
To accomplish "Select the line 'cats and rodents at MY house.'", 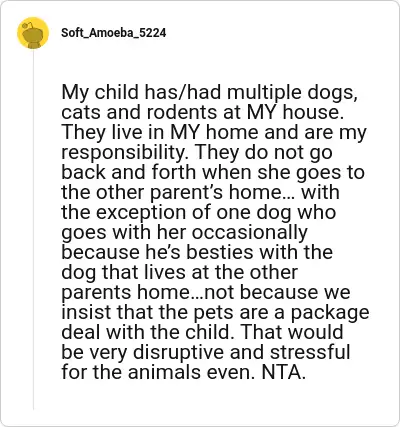I will [x=203, y=113].
